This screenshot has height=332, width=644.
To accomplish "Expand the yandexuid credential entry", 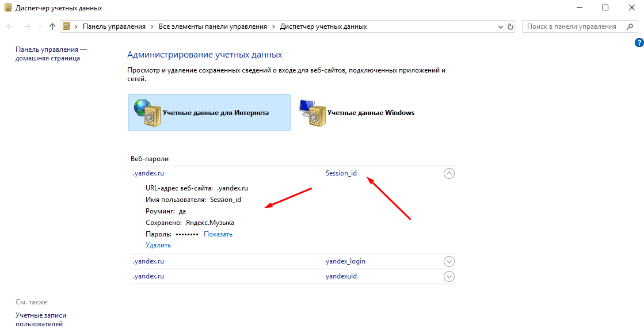I will (x=449, y=277).
